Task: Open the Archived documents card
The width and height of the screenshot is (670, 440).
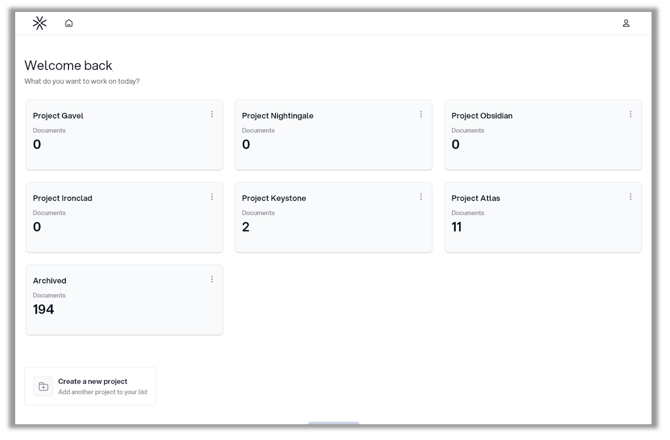Action: (124, 300)
